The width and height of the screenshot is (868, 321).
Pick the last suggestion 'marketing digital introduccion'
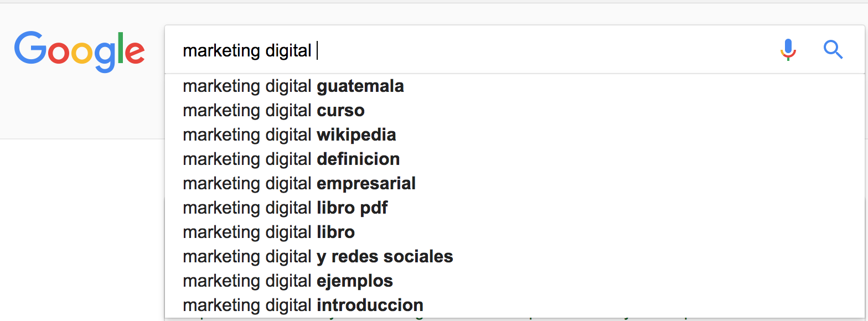(x=515, y=306)
